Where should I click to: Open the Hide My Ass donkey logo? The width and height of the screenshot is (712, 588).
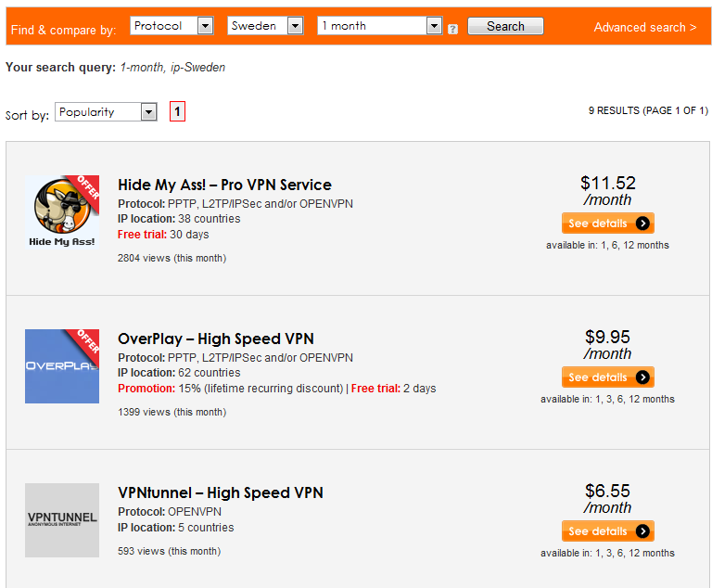click(62, 211)
